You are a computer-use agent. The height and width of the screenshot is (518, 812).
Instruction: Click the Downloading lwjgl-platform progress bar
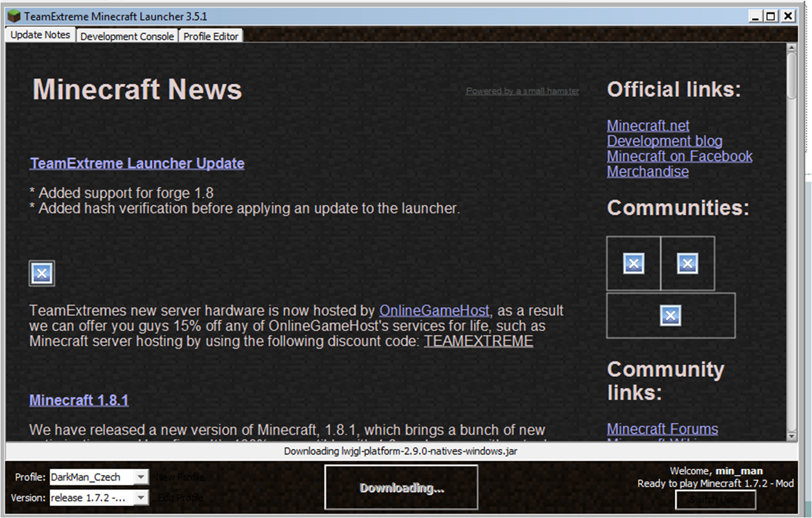click(x=401, y=451)
